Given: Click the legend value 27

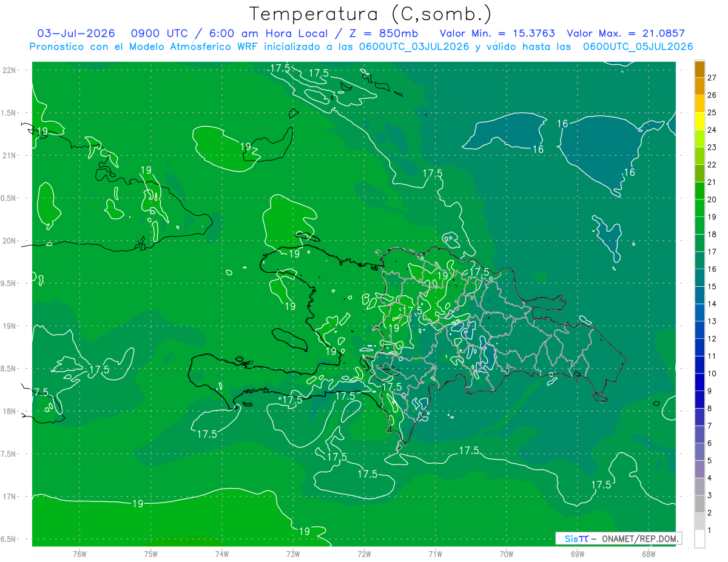Looking at the screenshot, I should click(x=712, y=78).
